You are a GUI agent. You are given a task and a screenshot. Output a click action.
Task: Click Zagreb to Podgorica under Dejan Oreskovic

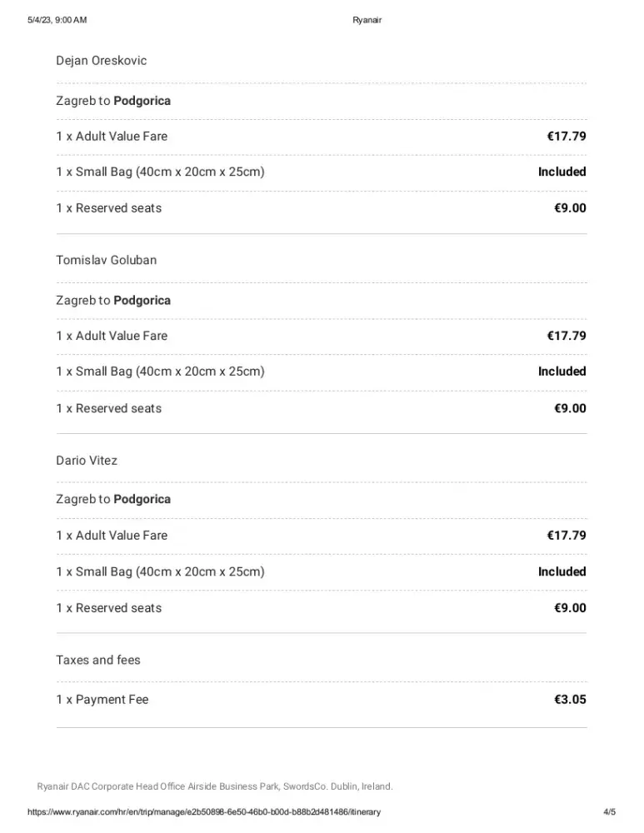113,101
